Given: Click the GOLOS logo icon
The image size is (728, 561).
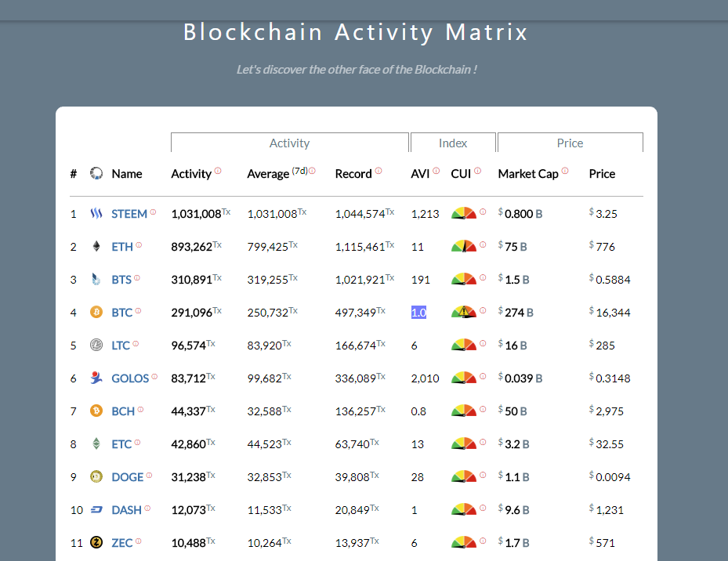Looking at the screenshot, I should click(96, 378).
